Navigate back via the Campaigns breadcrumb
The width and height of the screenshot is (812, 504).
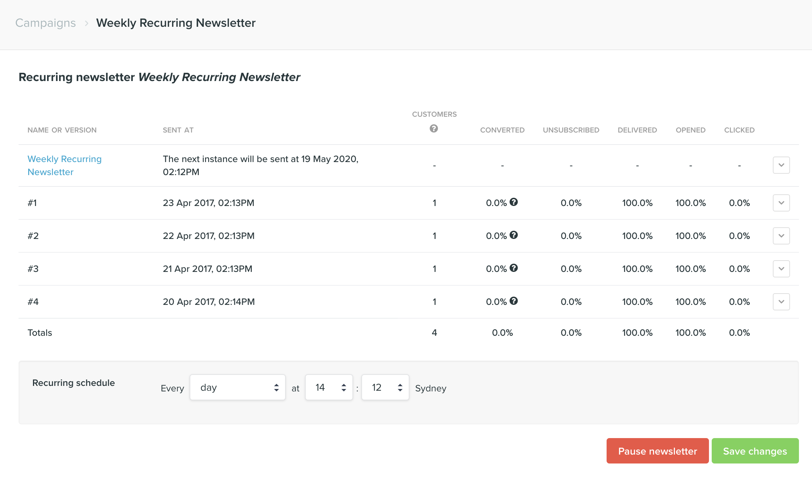[x=45, y=23]
